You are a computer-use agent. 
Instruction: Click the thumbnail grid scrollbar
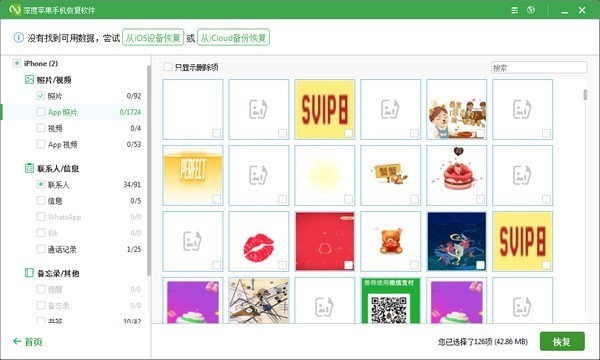585,94
